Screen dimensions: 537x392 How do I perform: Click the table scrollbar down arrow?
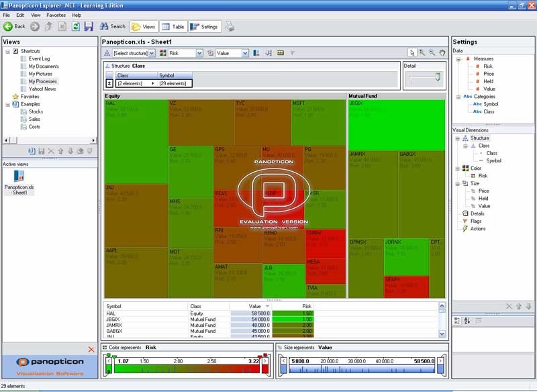(x=442, y=334)
